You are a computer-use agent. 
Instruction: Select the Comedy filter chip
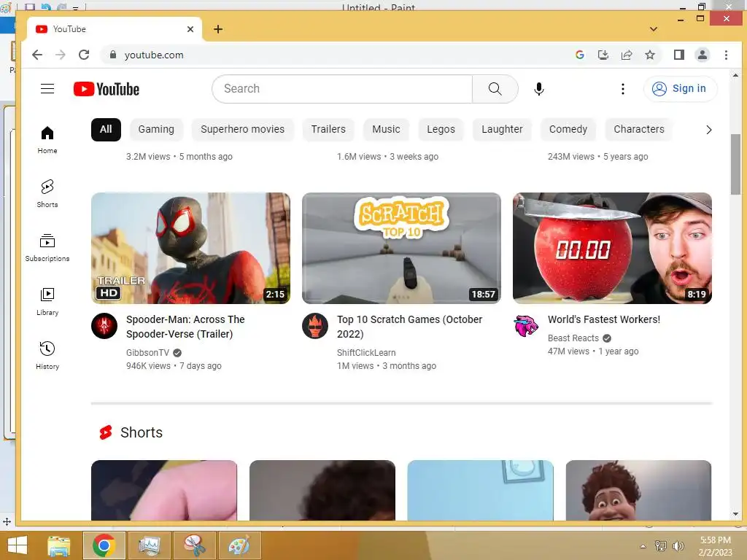point(568,130)
